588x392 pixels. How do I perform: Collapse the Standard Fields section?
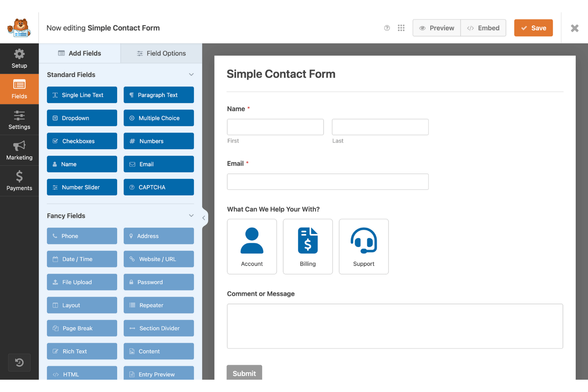tap(191, 74)
